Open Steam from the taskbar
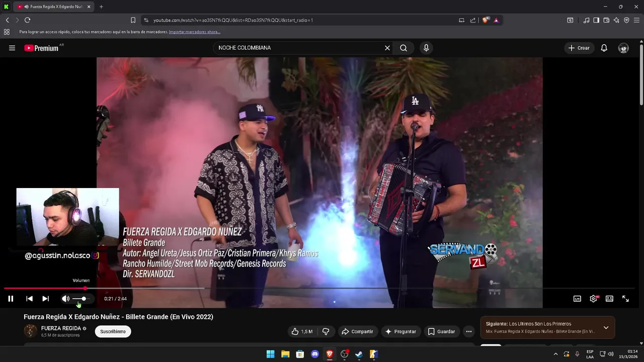644x362 pixels. [x=359, y=354]
